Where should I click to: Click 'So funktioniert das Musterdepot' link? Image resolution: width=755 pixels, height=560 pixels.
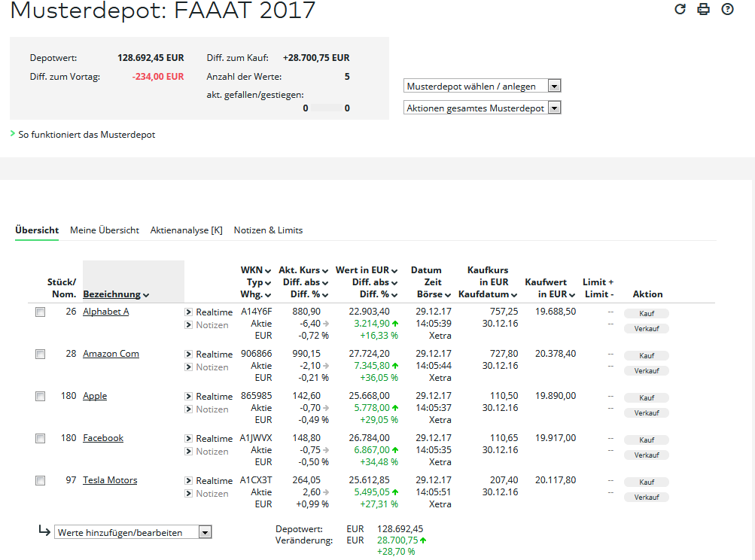(87, 135)
